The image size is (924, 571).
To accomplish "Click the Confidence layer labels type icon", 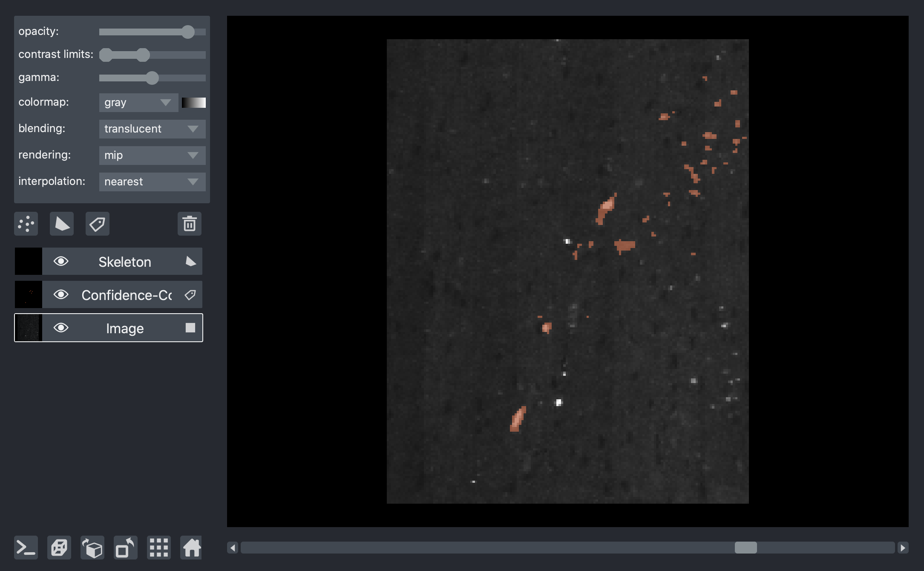I will (190, 295).
